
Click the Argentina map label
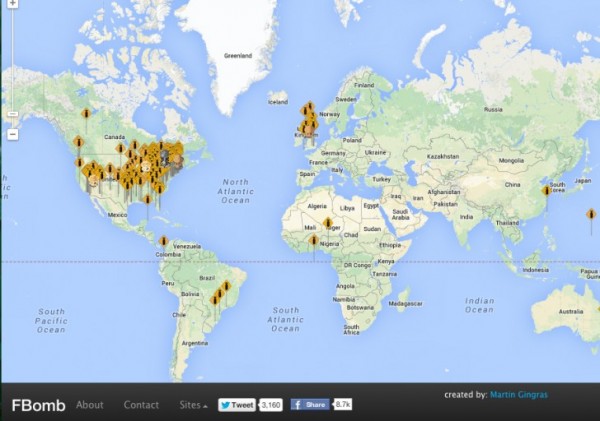click(x=195, y=343)
